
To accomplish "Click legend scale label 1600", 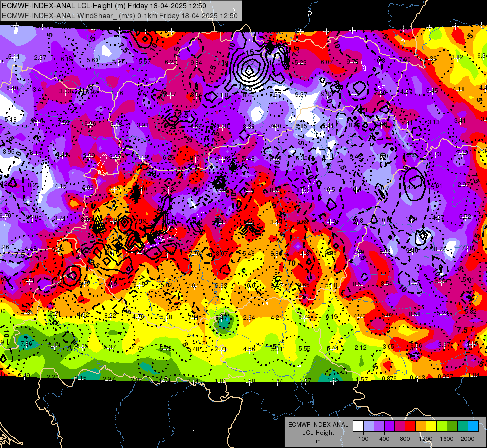I will 447,439.
